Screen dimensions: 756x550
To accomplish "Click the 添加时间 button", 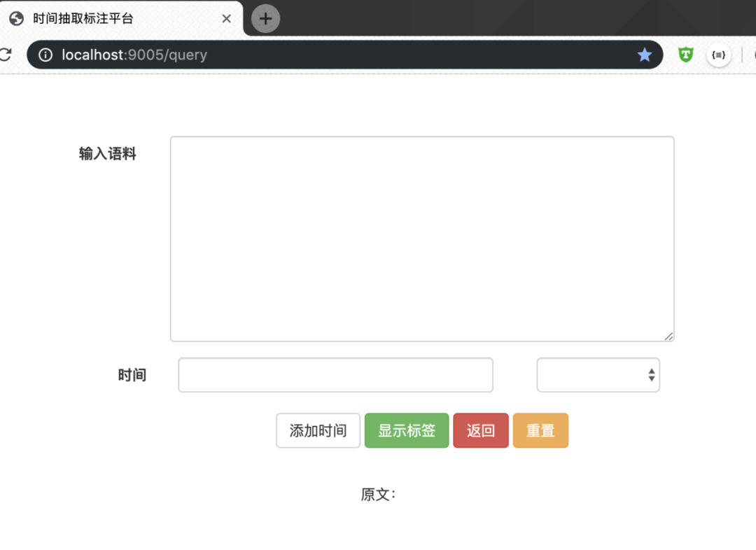I will tap(318, 430).
